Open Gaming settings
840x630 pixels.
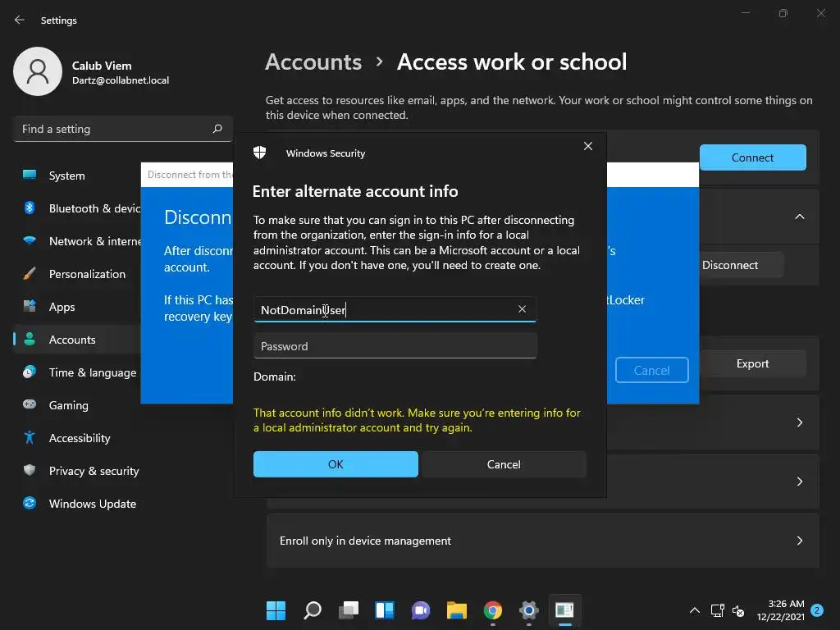pyautogui.click(x=69, y=405)
